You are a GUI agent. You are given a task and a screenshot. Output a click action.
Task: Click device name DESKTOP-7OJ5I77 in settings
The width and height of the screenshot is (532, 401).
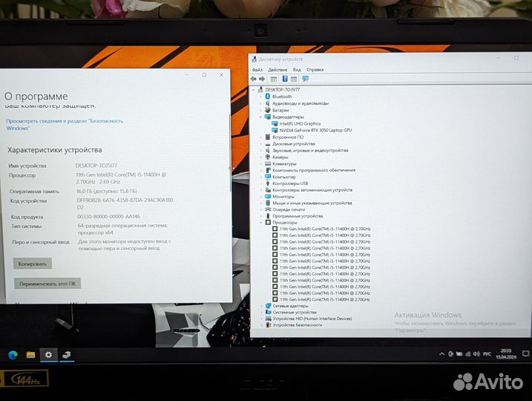click(x=96, y=166)
